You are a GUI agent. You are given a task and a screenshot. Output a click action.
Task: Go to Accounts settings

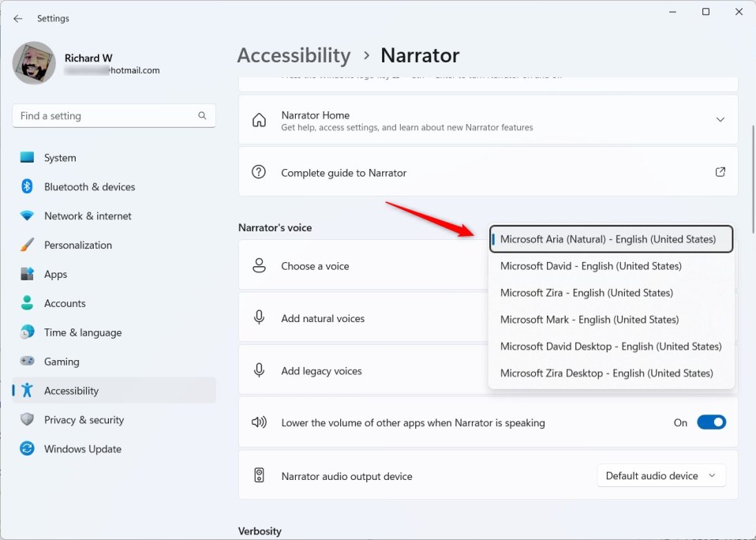pos(114,303)
